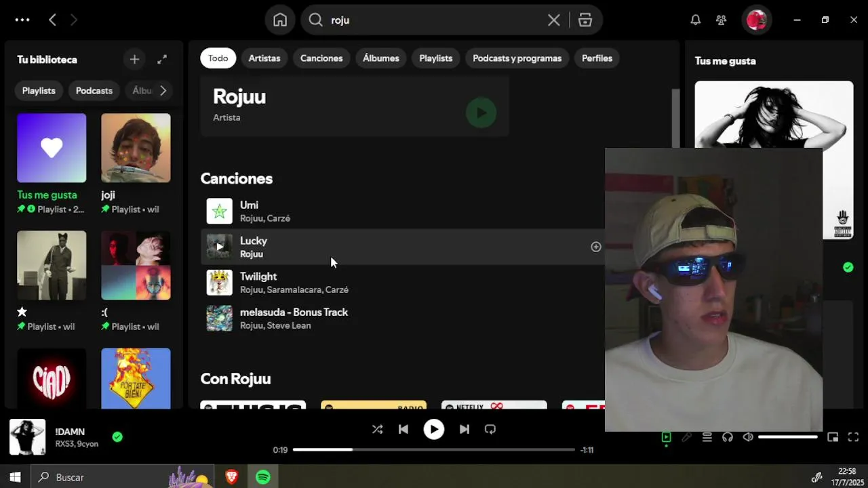
Task: Switch to the Playlists search filter
Action: click(435, 58)
